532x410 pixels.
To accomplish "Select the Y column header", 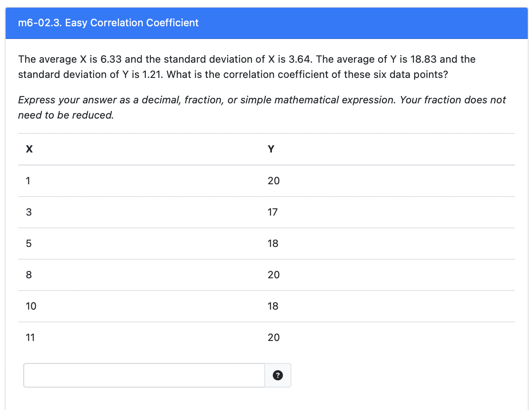I will (x=271, y=149).
